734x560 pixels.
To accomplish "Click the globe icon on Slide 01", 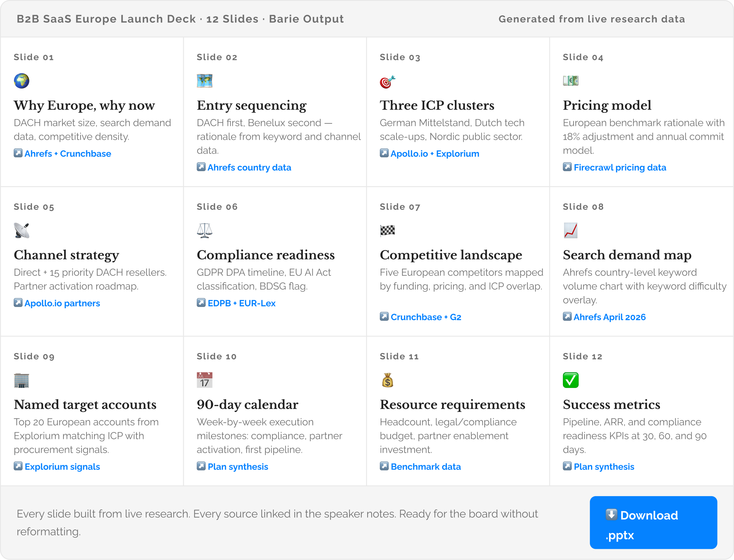I will point(21,81).
